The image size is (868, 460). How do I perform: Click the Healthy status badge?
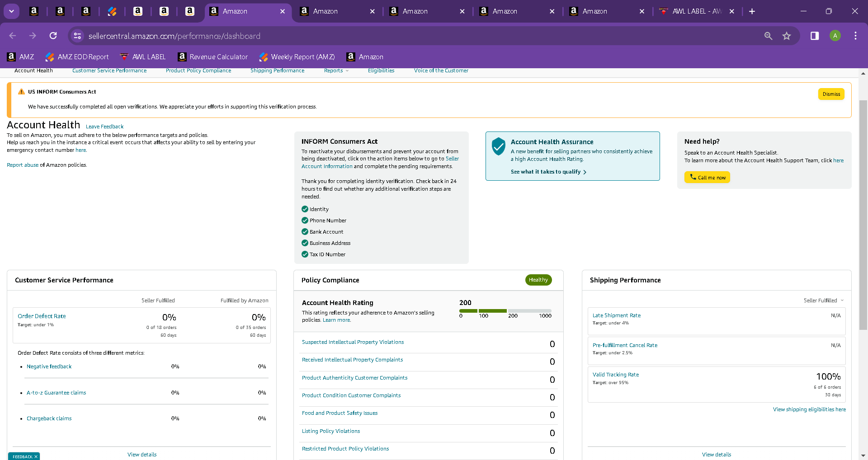pos(538,280)
